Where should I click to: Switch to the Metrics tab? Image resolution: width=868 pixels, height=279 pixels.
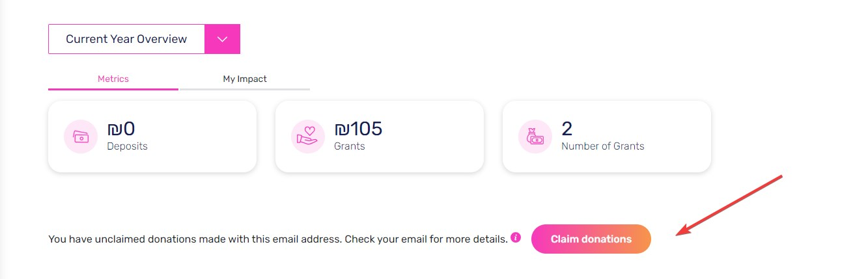(x=113, y=79)
